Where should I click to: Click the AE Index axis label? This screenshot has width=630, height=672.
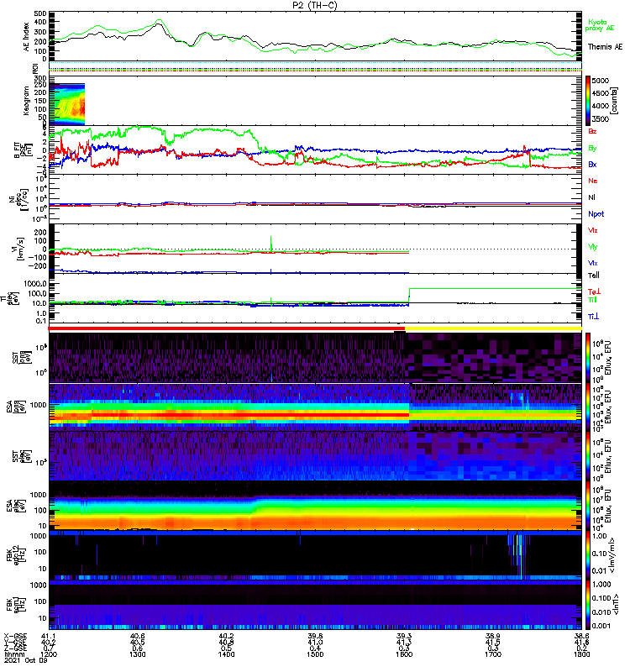(27, 36)
